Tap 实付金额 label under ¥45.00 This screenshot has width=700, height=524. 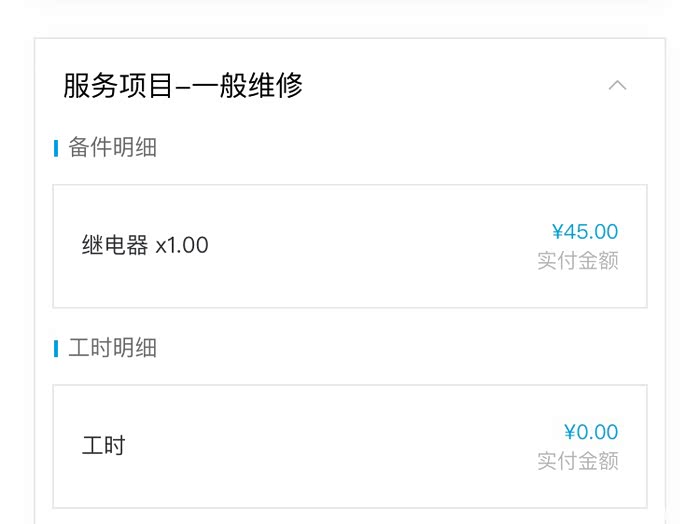pyautogui.click(x=578, y=261)
